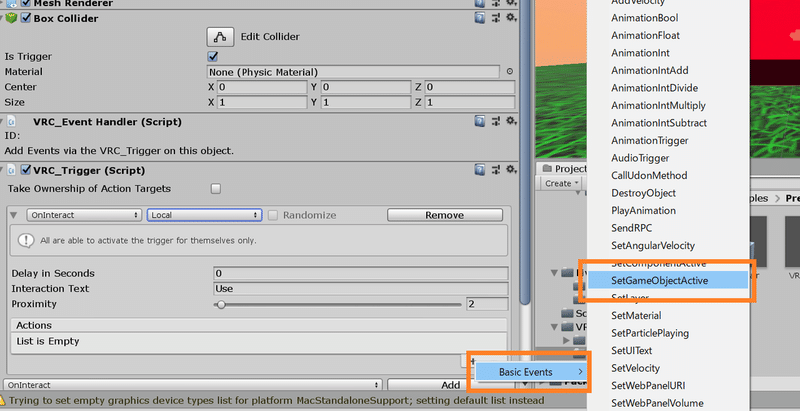The width and height of the screenshot is (800, 411).
Task: Expand Basic Events submenu
Action: 531,372
